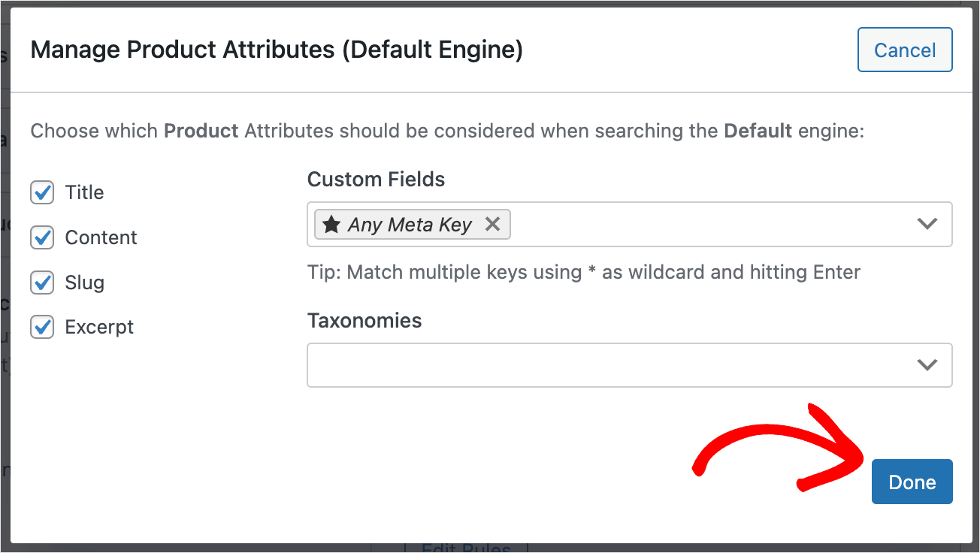The image size is (980, 553).
Task: Disable the Slug checkbox
Action: pos(42,283)
